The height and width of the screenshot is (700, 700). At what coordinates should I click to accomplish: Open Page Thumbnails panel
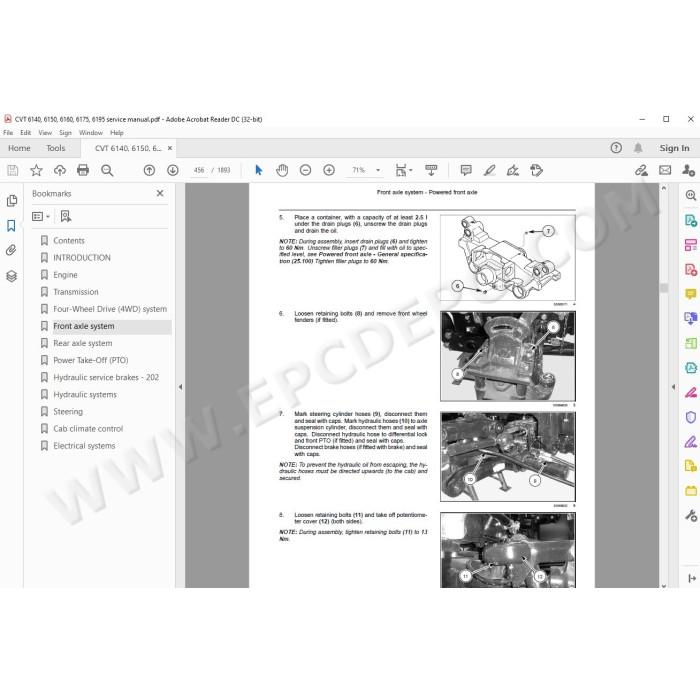click(x=12, y=201)
